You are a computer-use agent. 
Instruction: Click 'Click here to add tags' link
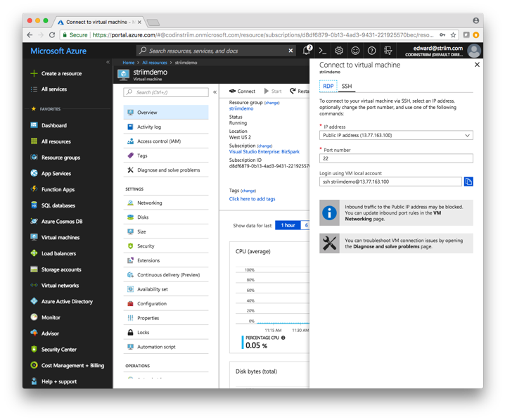252,199
